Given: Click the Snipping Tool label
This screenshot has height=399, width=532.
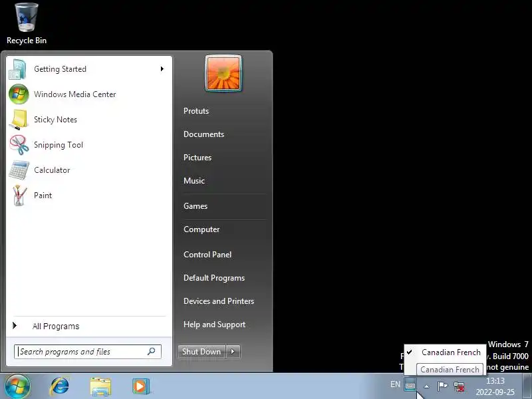Looking at the screenshot, I should (59, 145).
